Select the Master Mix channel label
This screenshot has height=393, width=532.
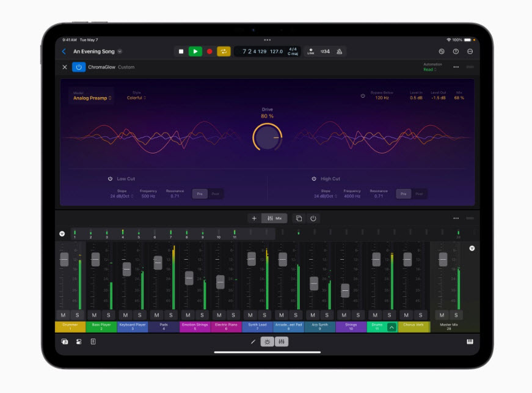pyautogui.click(x=449, y=327)
